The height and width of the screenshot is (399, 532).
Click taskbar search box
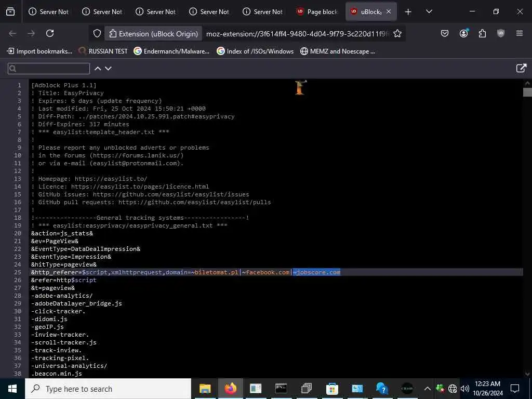[108, 389]
